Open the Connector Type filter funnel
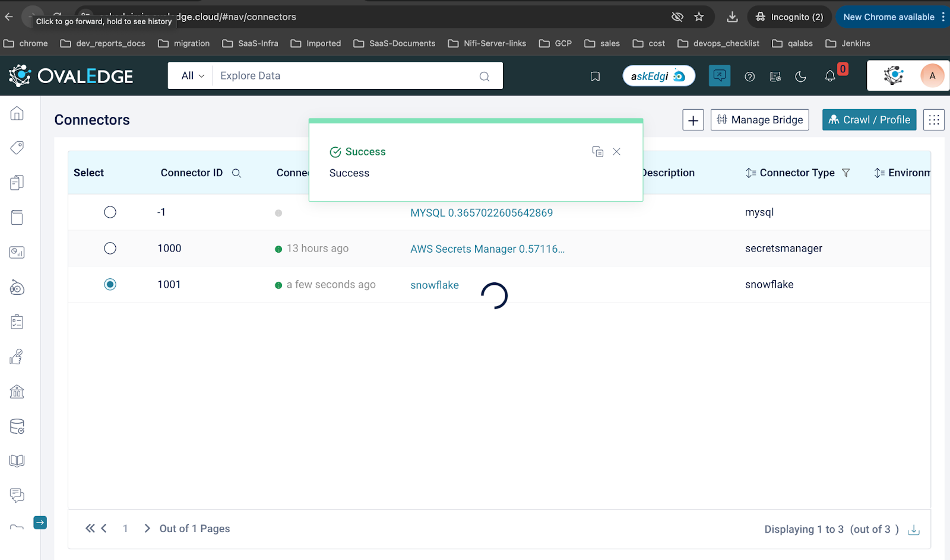This screenshot has height=560, width=950. coord(846,173)
